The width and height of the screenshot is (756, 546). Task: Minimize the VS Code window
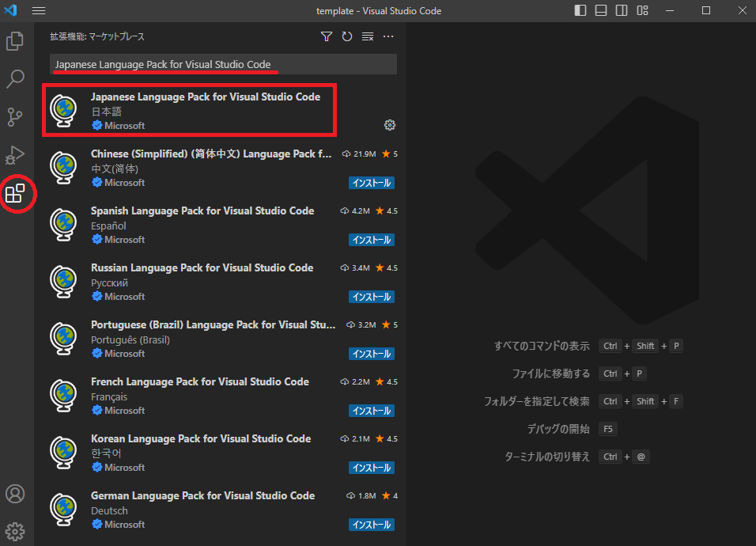pos(670,10)
